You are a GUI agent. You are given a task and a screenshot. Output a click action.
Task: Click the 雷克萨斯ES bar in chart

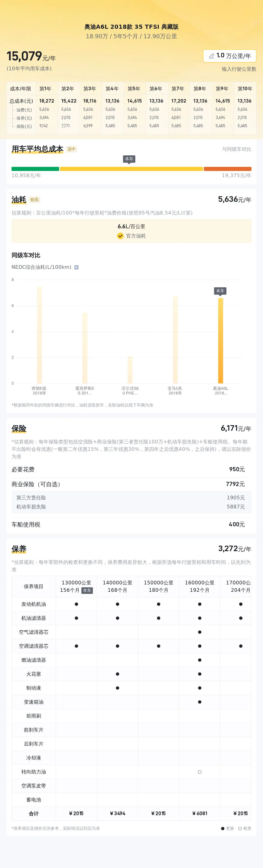pyautogui.click(x=85, y=348)
